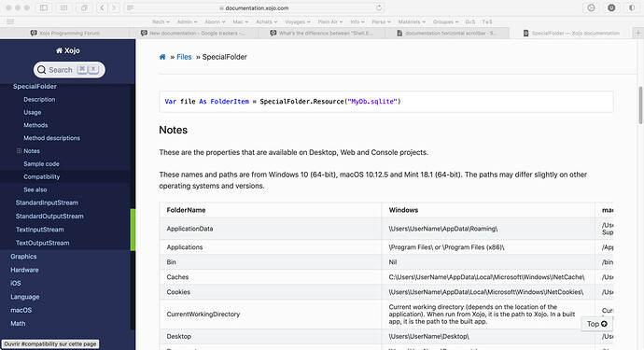The image size is (644, 350).
Task: Open the Matériels favorites folder dropdown
Action: (x=412, y=21)
